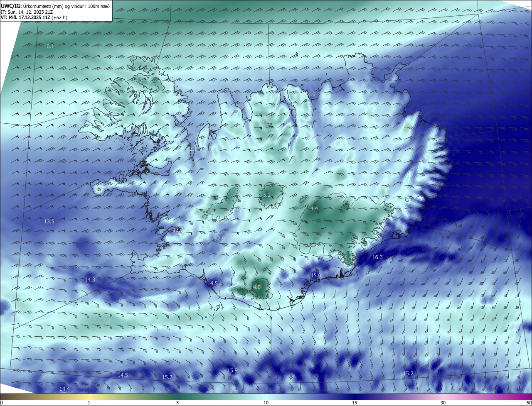
Task: Click the '1' tick on the colour scale
Action: (x=89, y=403)
